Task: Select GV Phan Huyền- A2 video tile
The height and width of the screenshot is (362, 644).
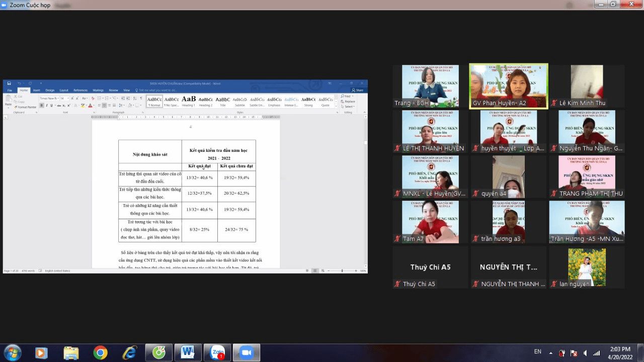Action: tap(508, 86)
